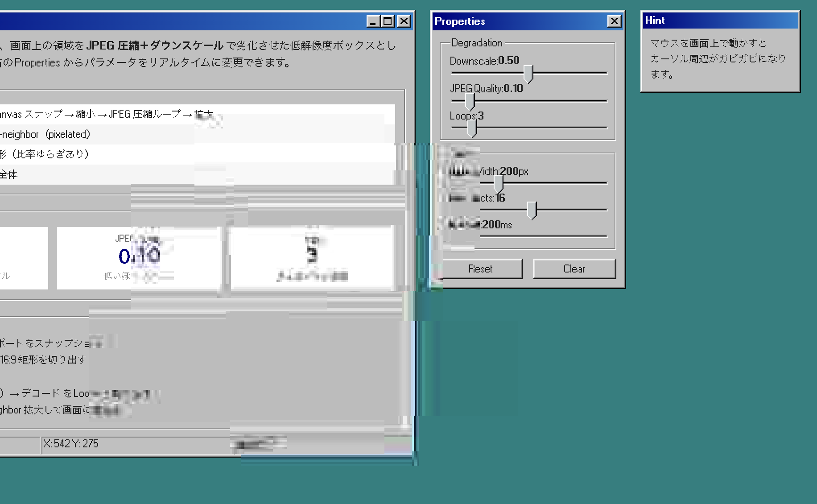Select the row "スナップ→縮小→JPEG 圧縮ループ"
This screenshot has width=817, height=504.
point(197,114)
